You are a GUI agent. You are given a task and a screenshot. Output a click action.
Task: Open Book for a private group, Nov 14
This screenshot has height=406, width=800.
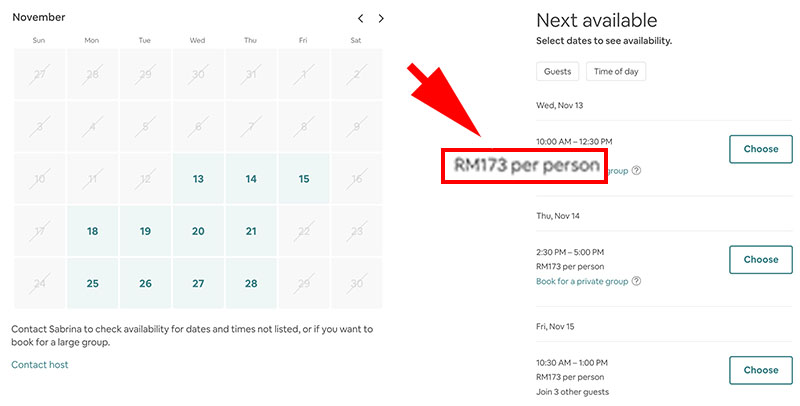pyautogui.click(x=582, y=281)
